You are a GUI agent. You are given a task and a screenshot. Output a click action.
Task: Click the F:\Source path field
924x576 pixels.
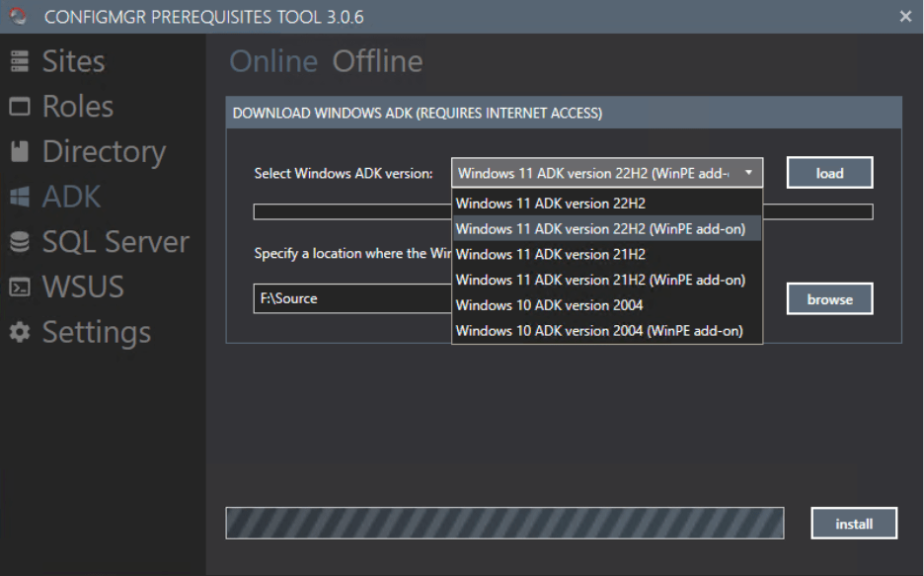(x=336, y=298)
